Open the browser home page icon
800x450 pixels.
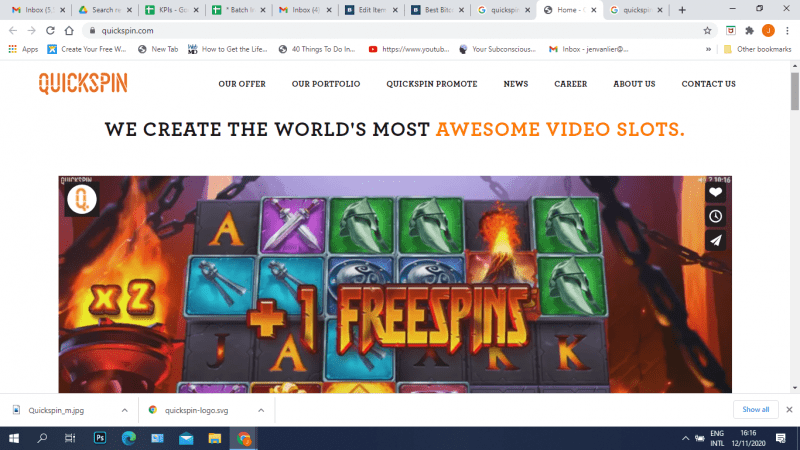pyautogui.click(x=69, y=31)
